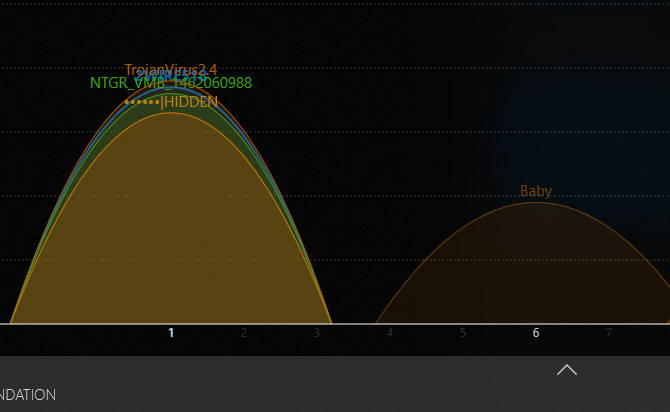Select highlighted channel 6 on the axis
Image resolution: width=670 pixels, height=412 pixels.
pyautogui.click(x=536, y=333)
